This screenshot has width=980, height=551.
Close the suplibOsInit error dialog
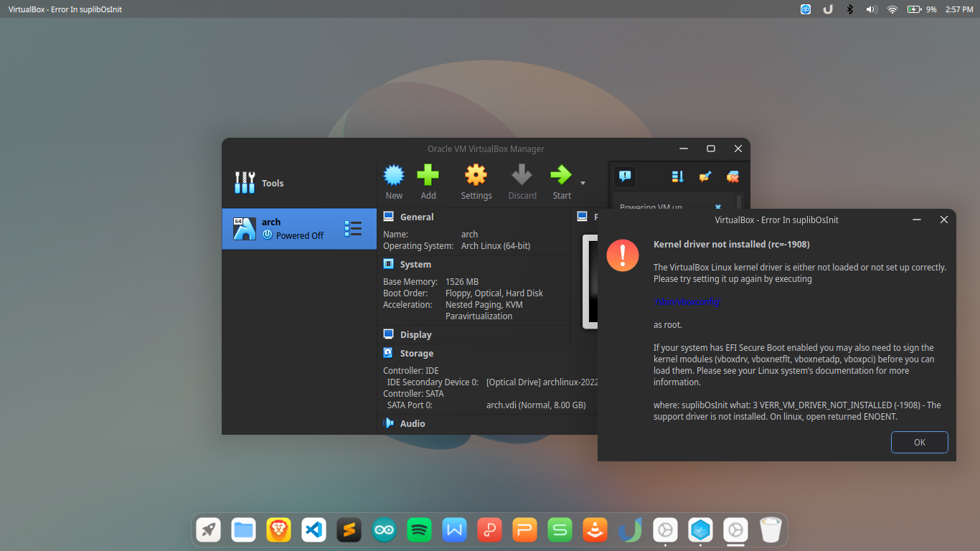coord(944,220)
